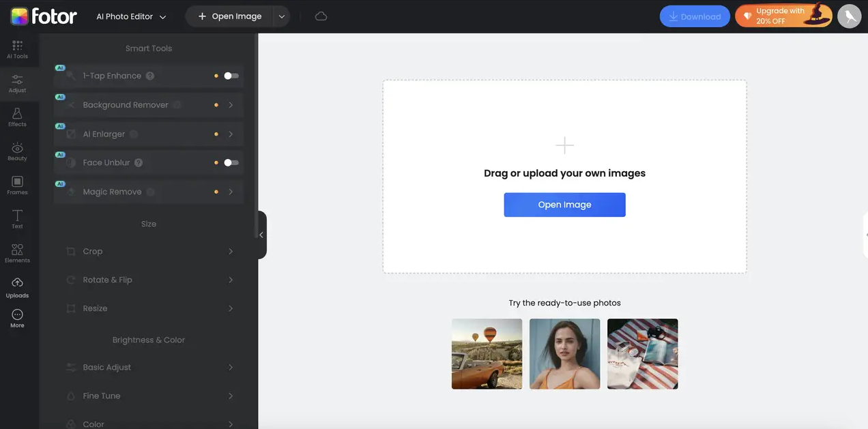Expand Background Remover chevron
Image resolution: width=868 pixels, height=429 pixels.
231,105
